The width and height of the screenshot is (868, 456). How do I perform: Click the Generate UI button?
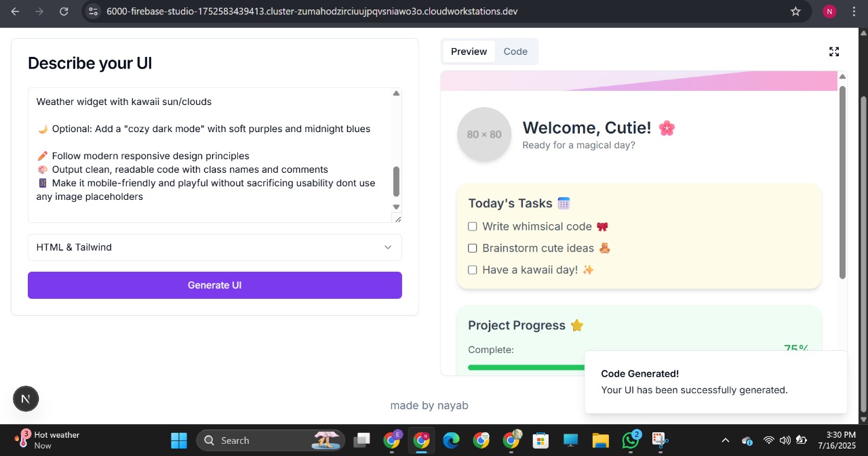tap(215, 285)
